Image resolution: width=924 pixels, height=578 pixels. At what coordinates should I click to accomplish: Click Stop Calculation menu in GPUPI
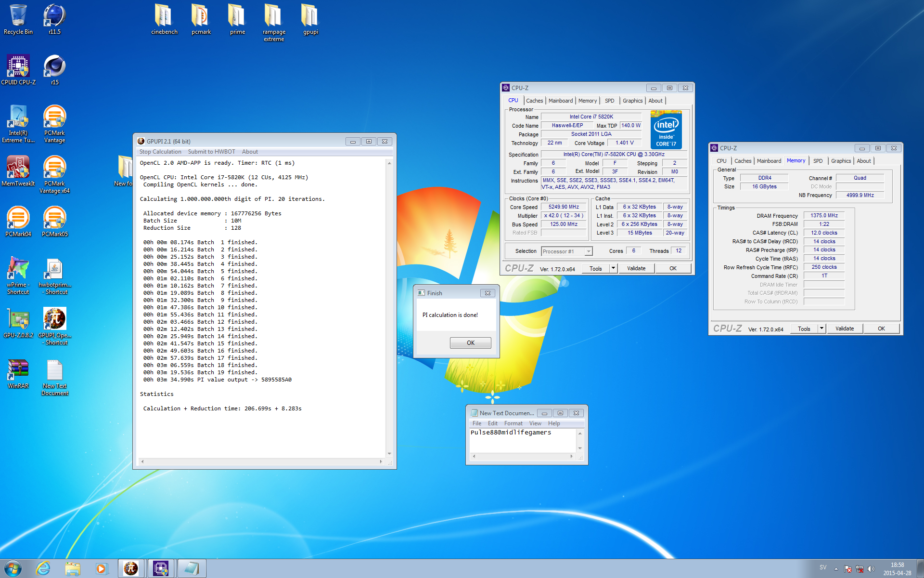click(160, 152)
